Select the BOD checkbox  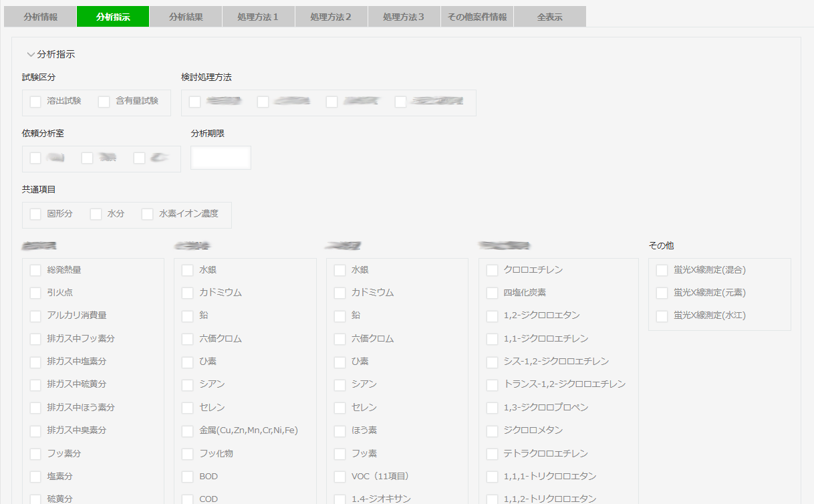pos(188,477)
